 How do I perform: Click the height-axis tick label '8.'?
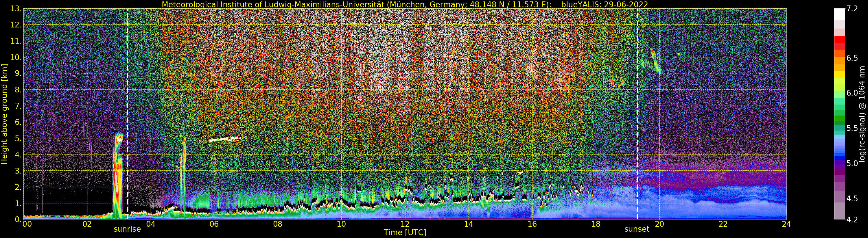pos(18,90)
